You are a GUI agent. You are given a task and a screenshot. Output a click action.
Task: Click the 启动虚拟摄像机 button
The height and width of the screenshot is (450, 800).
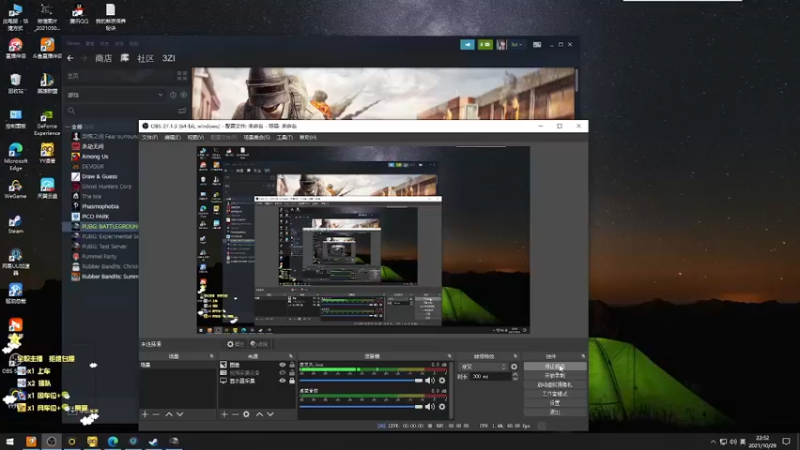555,385
